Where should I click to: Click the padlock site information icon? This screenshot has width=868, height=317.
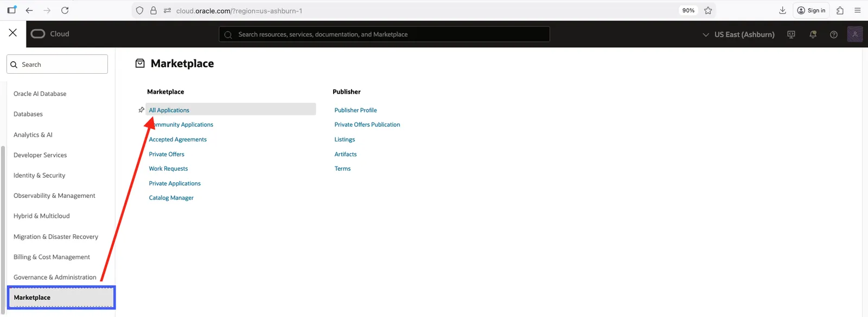pos(154,10)
